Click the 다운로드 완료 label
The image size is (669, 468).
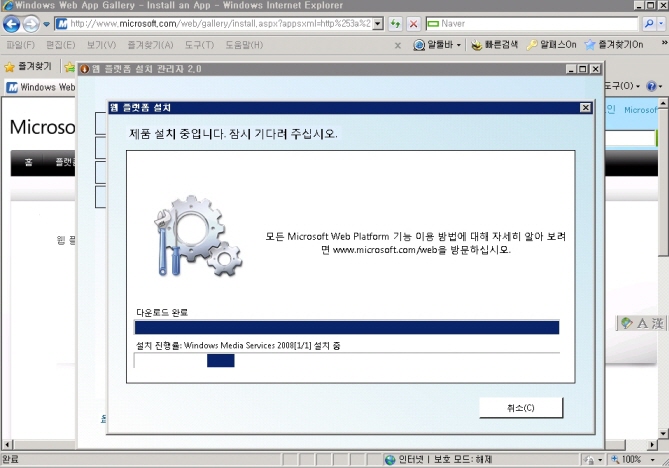pyautogui.click(x=162, y=312)
